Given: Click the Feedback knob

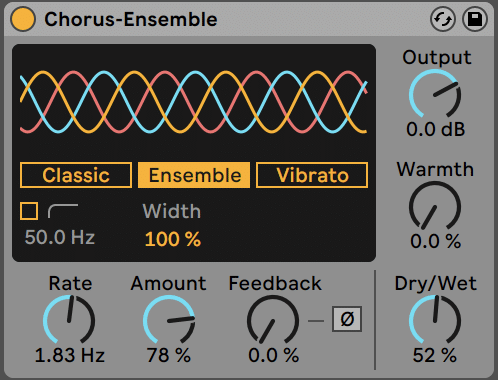Looking at the screenshot, I should coord(273,320).
